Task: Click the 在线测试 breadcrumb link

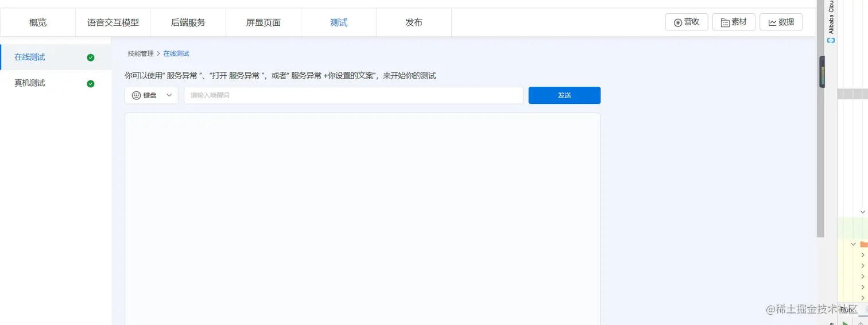Action: 176,53
